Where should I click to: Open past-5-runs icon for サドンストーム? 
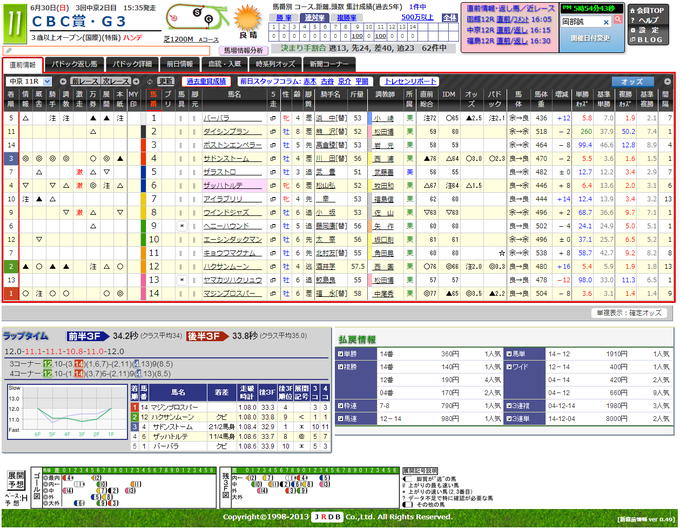(x=273, y=159)
